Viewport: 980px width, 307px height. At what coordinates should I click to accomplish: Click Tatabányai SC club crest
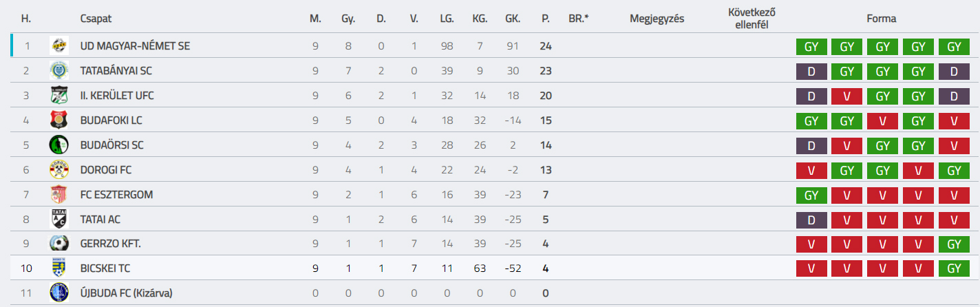pyautogui.click(x=59, y=71)
